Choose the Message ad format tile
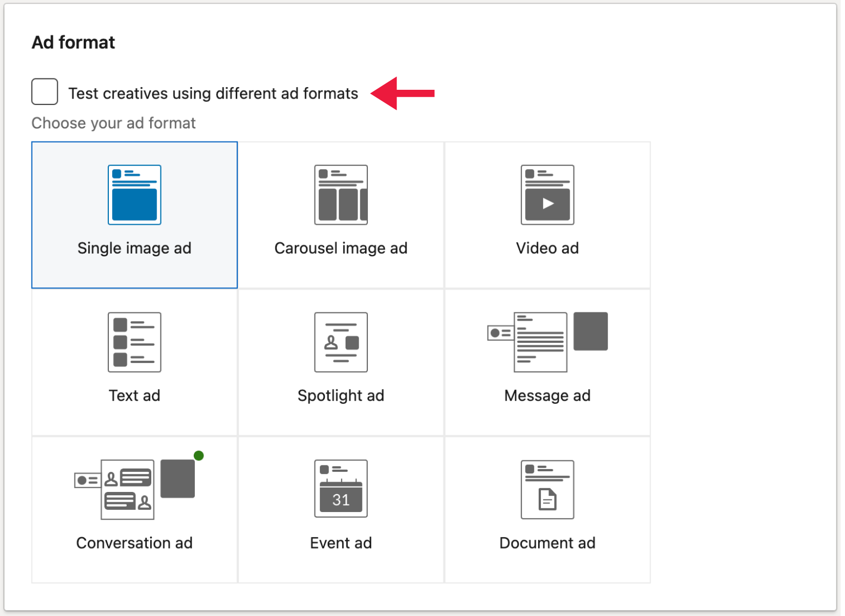Screen dimensions: 845x616 [x=547, y=362]
